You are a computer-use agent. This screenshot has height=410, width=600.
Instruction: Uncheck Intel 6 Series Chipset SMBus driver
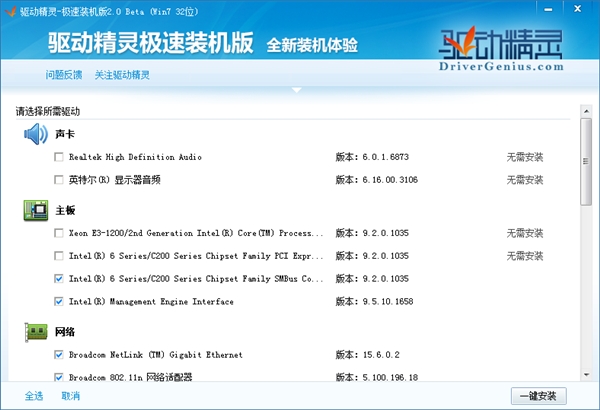click(x=59, y=279)
